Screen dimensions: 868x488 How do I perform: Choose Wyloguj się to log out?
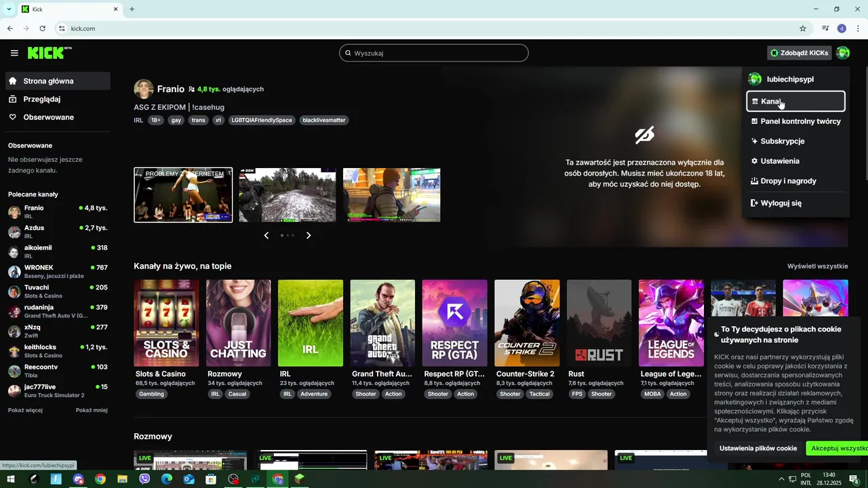tap(795, 203)
